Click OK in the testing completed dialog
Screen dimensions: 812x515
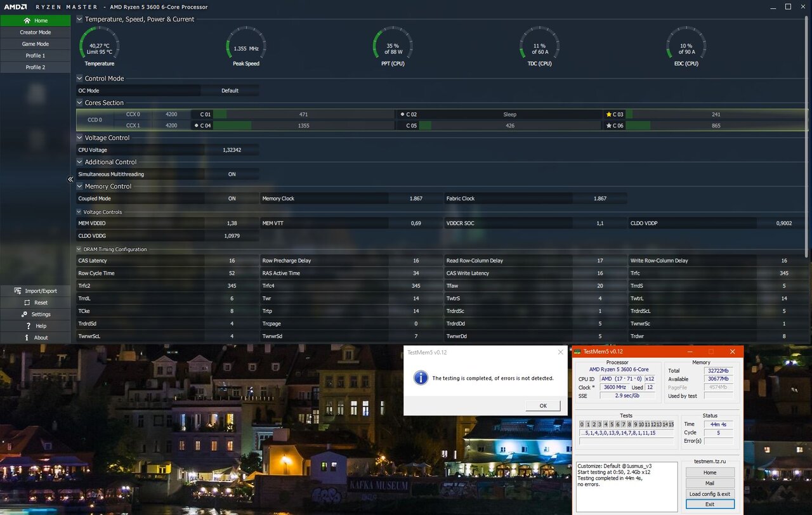pos(543,406)
